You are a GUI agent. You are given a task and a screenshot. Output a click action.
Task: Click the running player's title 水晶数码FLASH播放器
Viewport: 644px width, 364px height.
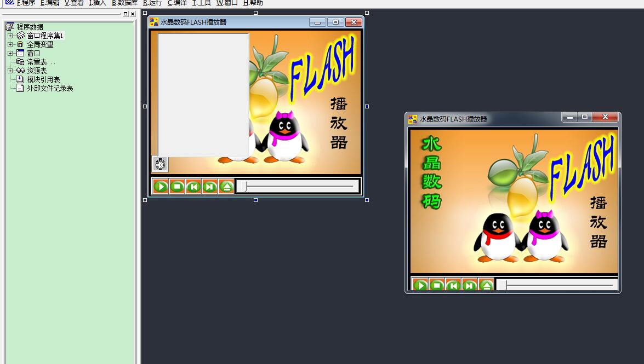coord(453,119)
